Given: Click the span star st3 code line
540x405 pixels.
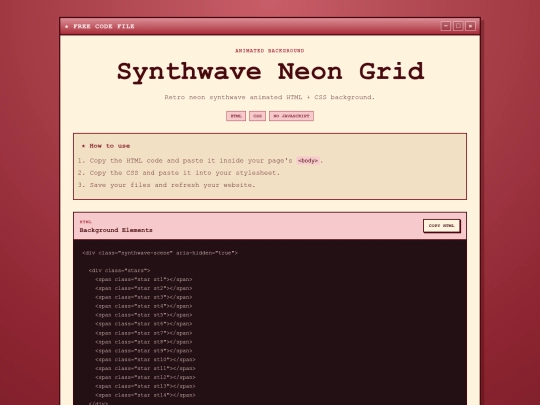Looking at the screenshot, I should coord(144,297).
